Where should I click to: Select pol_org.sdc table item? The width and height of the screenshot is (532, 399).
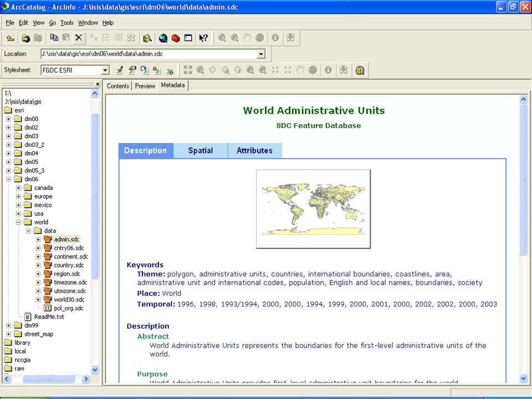(x=69, y=308)
